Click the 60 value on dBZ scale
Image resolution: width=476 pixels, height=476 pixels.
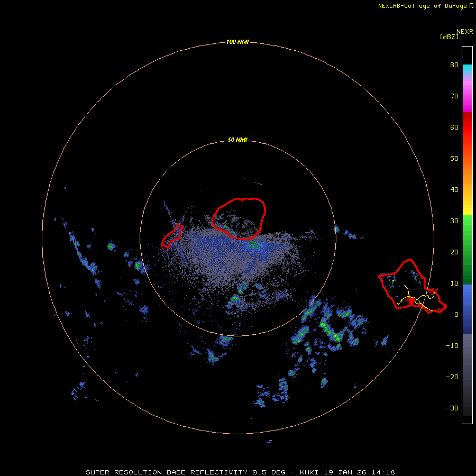coord(454,127)
